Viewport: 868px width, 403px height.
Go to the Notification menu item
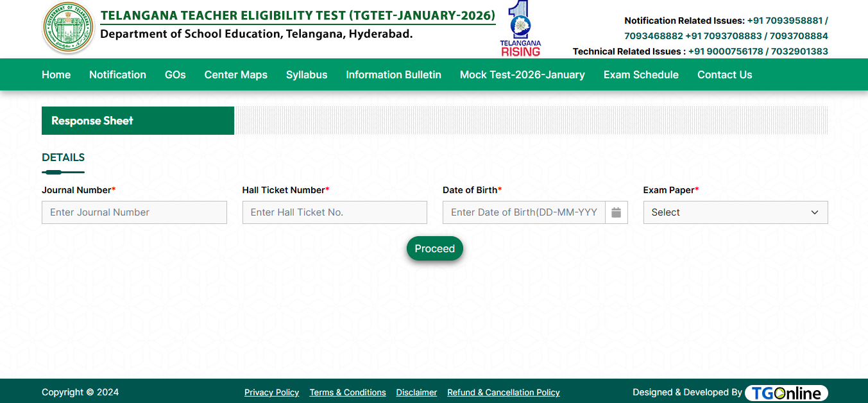[x=117, y=74]
